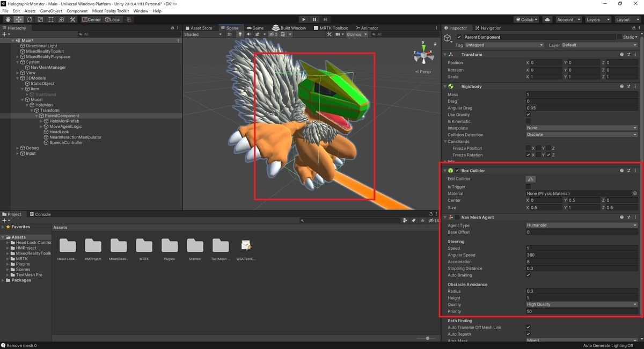Screen dimensions: 644x349
Task: Toggle the Center pivot button
Action: click(92, 20)
